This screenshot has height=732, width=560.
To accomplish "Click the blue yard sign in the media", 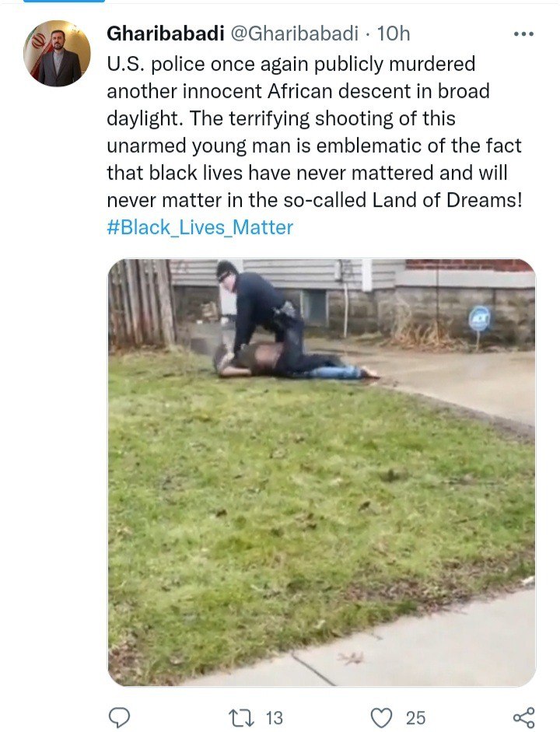I will click(479, 319).
